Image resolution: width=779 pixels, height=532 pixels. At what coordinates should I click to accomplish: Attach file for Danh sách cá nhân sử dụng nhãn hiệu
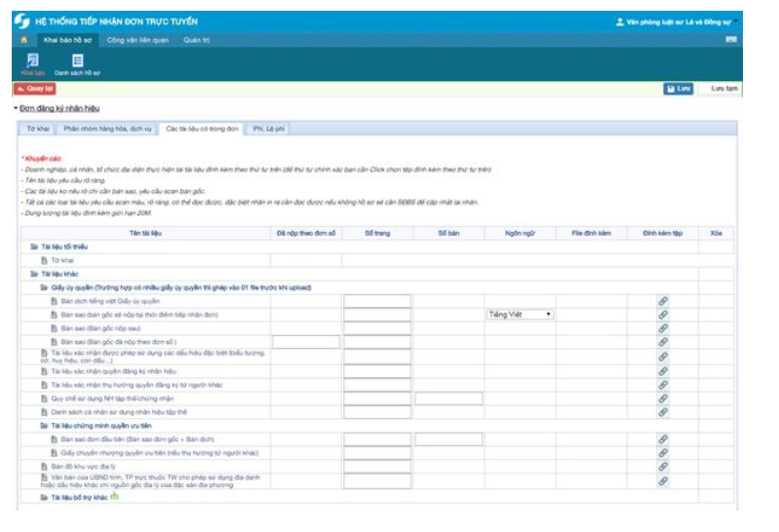[663, 412]
